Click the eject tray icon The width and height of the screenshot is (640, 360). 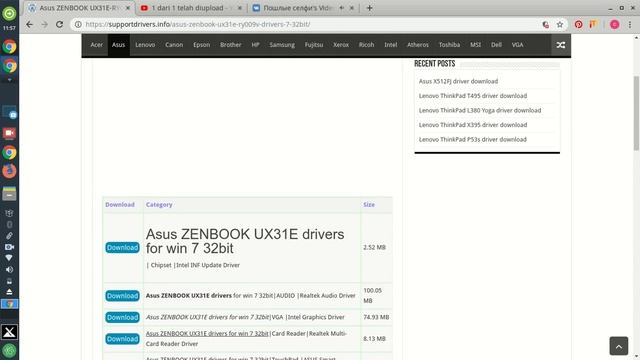pos(9,291)
